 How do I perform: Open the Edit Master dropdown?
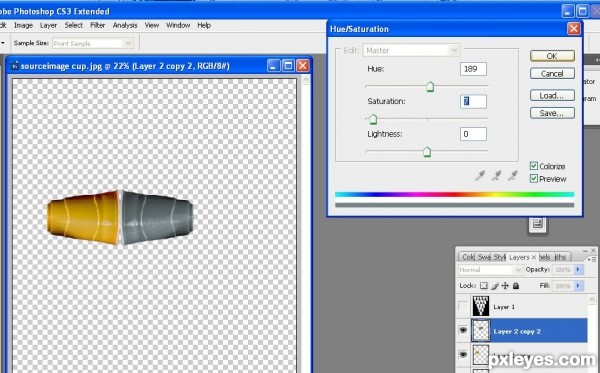coord(454,50)
